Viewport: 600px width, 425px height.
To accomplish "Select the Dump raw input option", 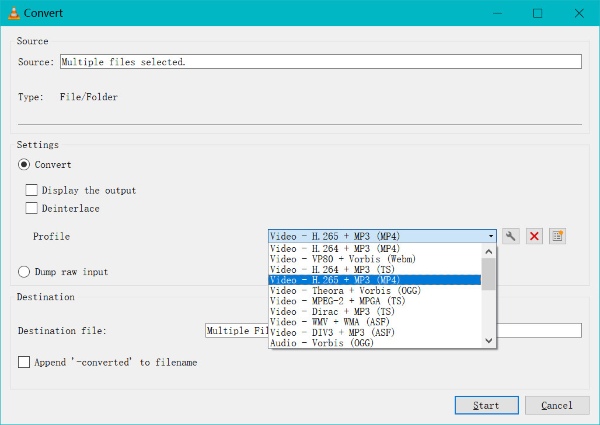I will point(25,272).
